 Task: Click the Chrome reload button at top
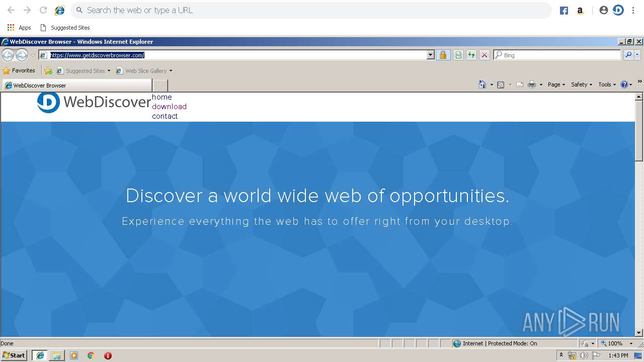[x=43, y=10]
